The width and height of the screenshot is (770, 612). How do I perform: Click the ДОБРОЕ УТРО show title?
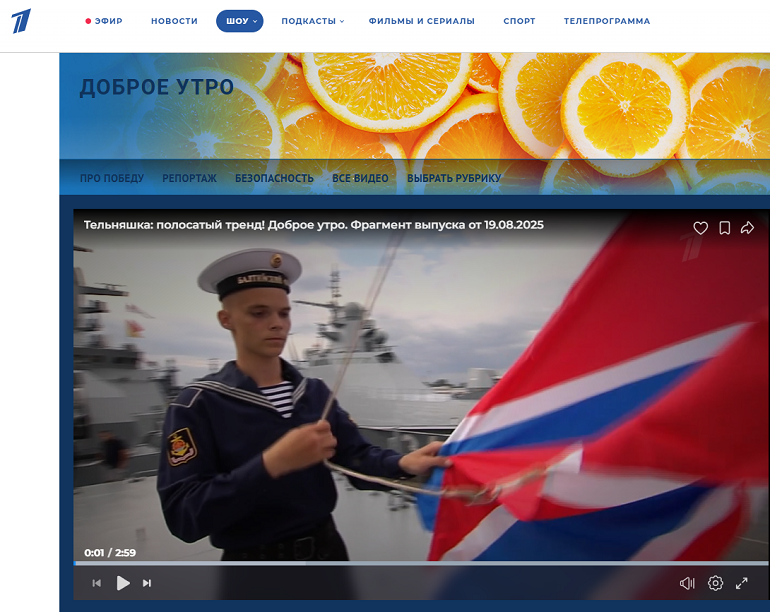157,88
